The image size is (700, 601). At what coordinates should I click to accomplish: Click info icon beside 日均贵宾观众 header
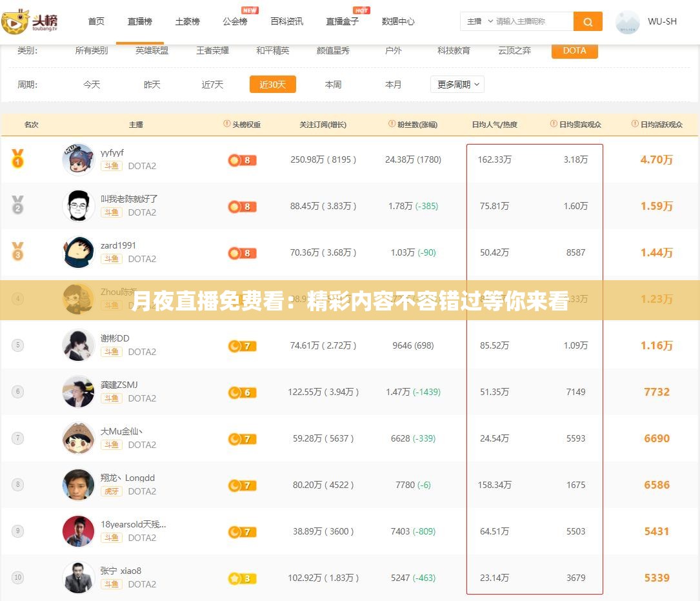point(554,124)
